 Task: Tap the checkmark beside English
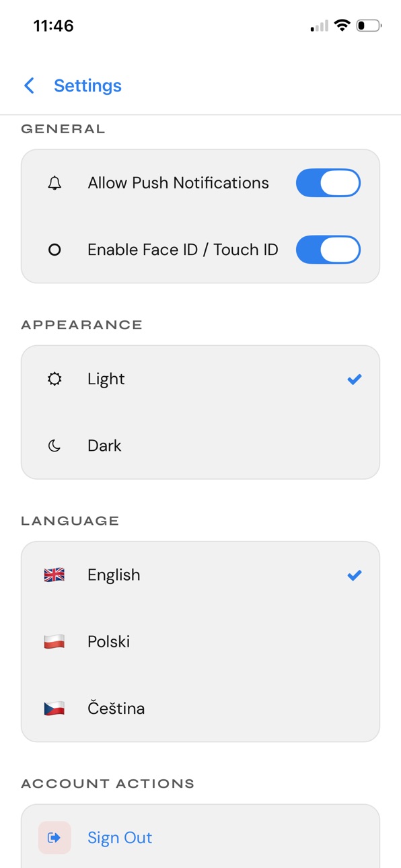click(355, 575)
